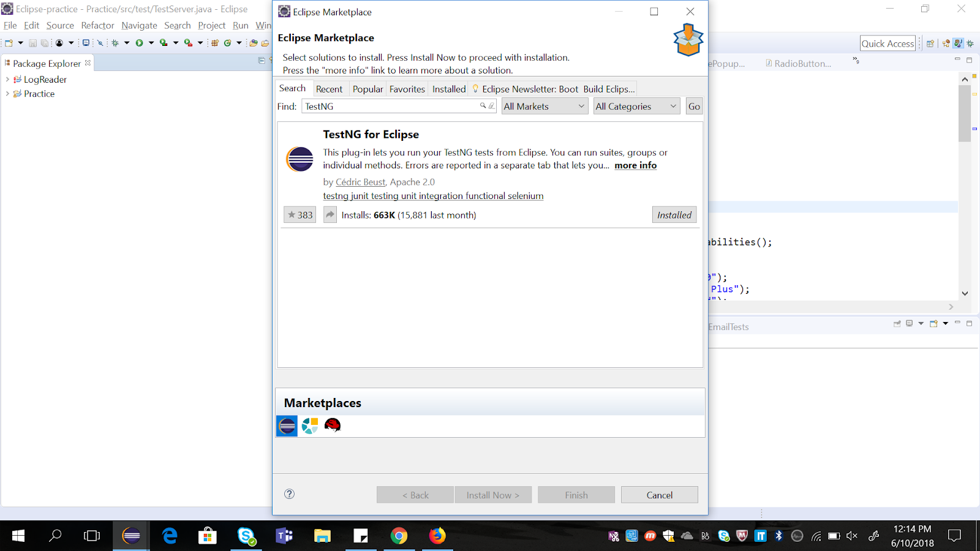The height and width of the screenshot is (551, 980).
Task: Open the Refactor menu
Action: 97,25
